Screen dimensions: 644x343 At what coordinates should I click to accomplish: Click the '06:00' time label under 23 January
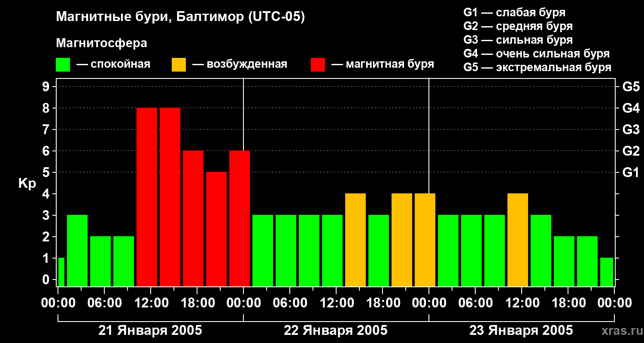pos(475,303)
